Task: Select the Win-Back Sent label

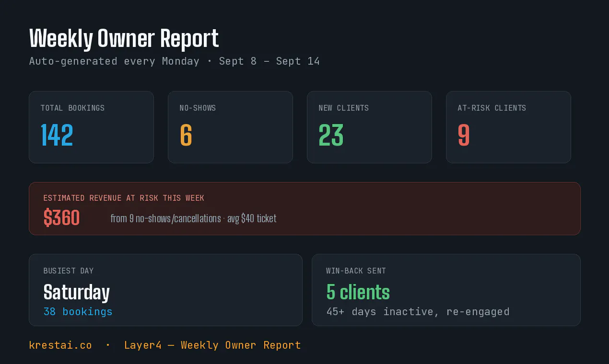Action: 356,271
